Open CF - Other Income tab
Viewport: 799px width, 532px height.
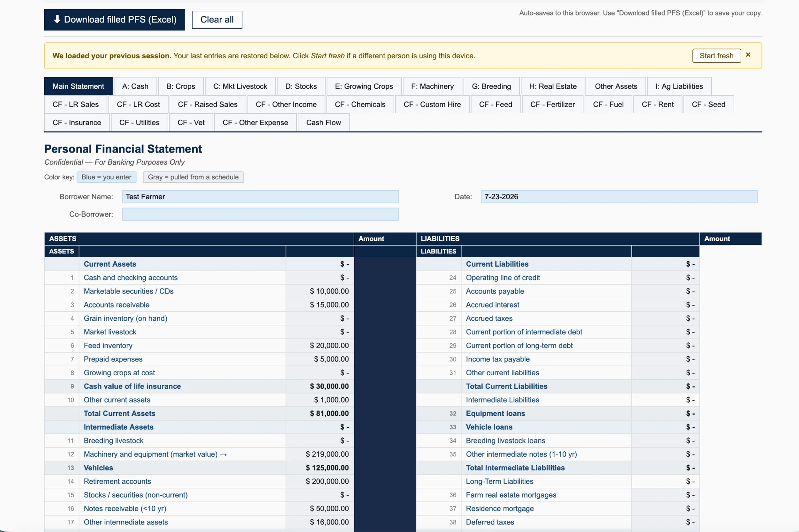point(286,104)
